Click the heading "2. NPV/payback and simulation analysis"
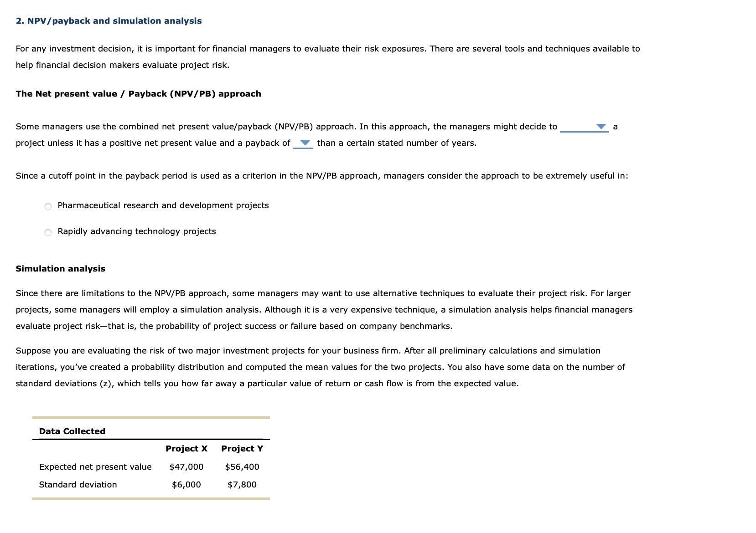Viewport: 756px width, 533px height. 108,20
